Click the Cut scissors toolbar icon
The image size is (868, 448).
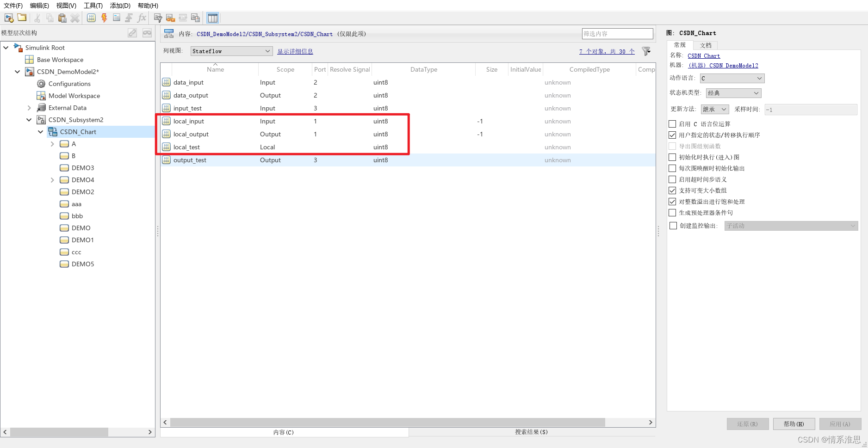[37, 18]
